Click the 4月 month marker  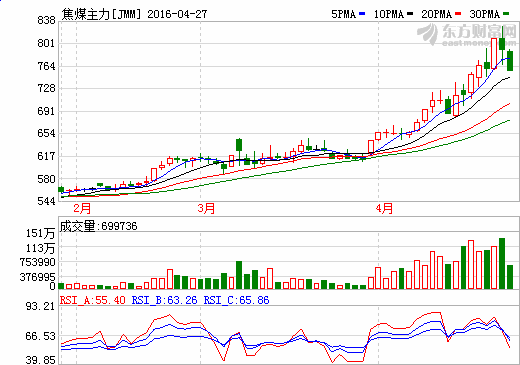(x=384, y=209)
